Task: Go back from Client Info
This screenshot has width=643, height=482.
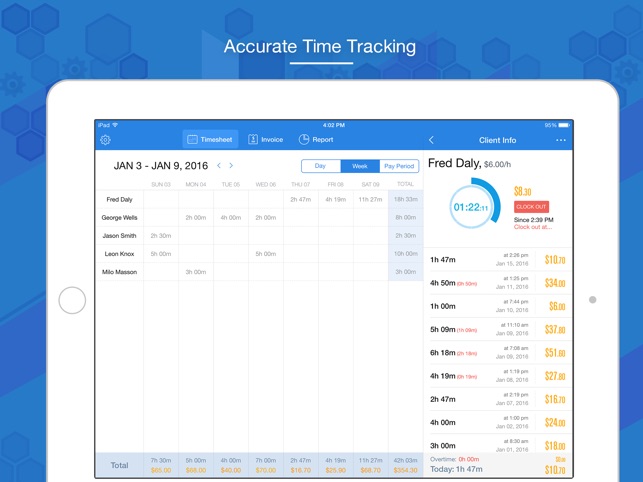Action: tap(431, 140)
